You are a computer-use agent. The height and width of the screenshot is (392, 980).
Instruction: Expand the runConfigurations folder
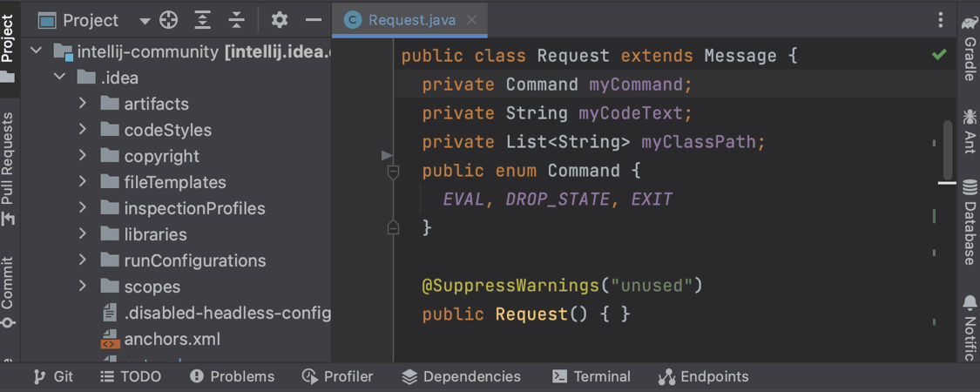click(x=83, y=260)
